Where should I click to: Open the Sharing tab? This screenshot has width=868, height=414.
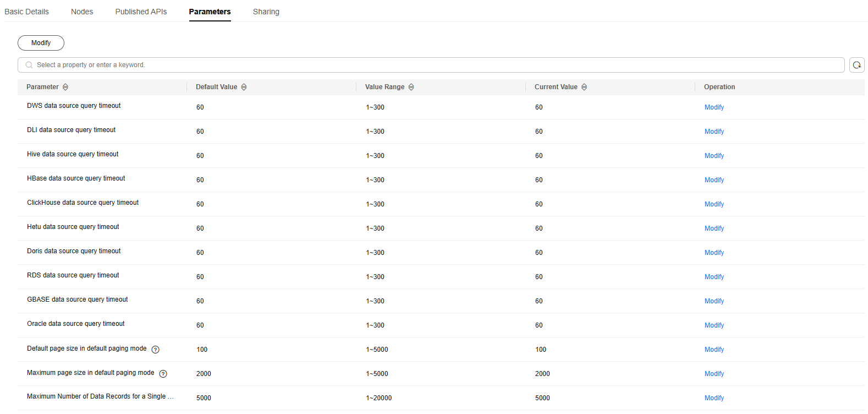pyautogui.click(x=266, y=12)
